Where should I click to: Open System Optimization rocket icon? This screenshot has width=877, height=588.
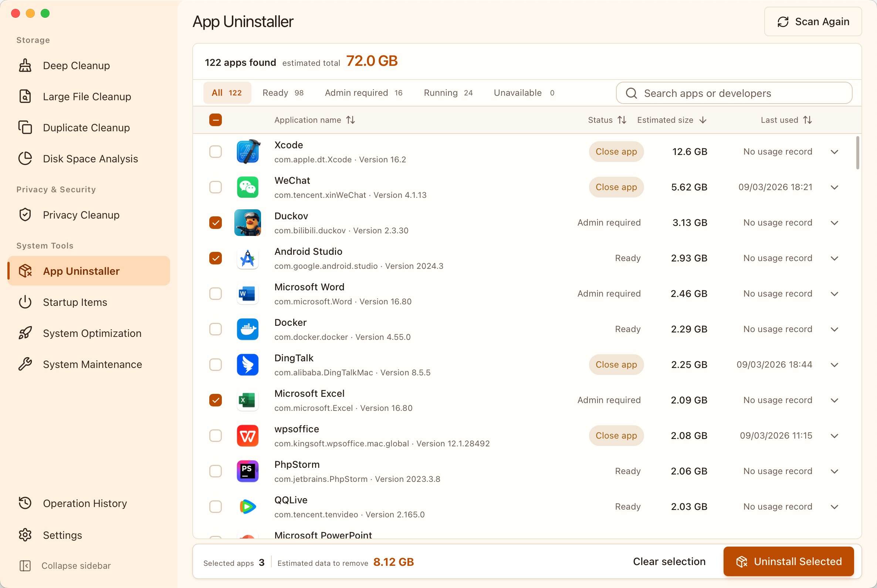pyautogui.click(x=25, y=333)
